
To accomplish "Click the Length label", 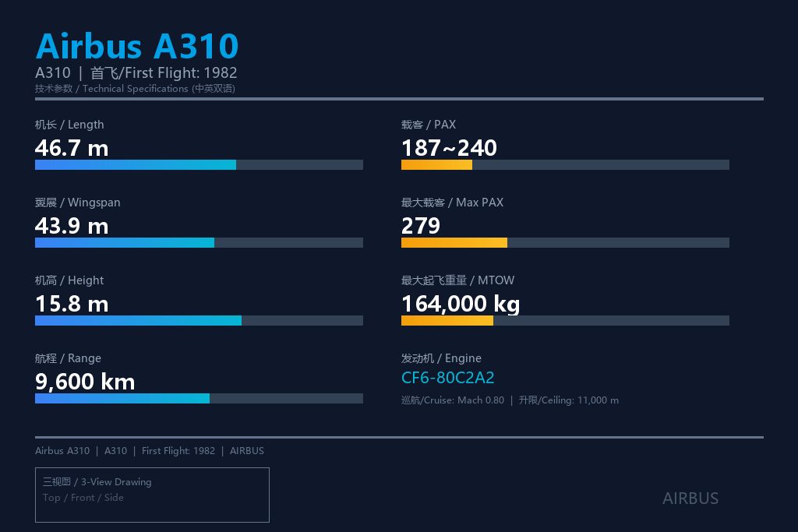I will (x=69, y=125).
